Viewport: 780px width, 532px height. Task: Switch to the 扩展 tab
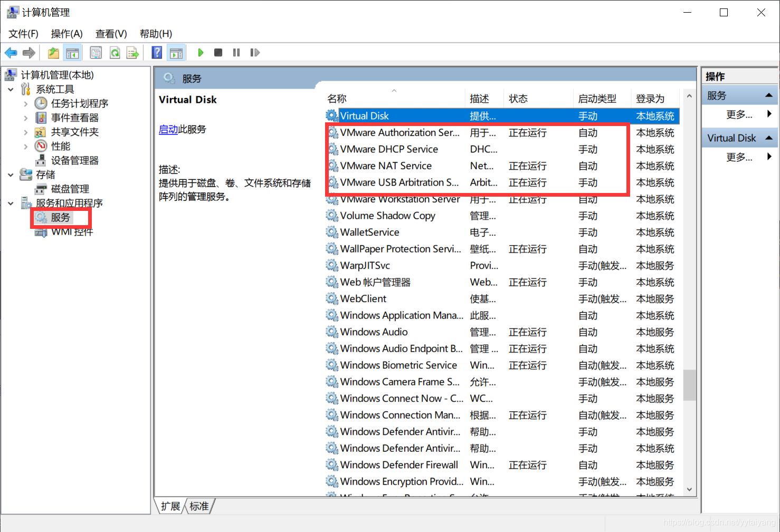pyautogui.click(x=170, y=506)
